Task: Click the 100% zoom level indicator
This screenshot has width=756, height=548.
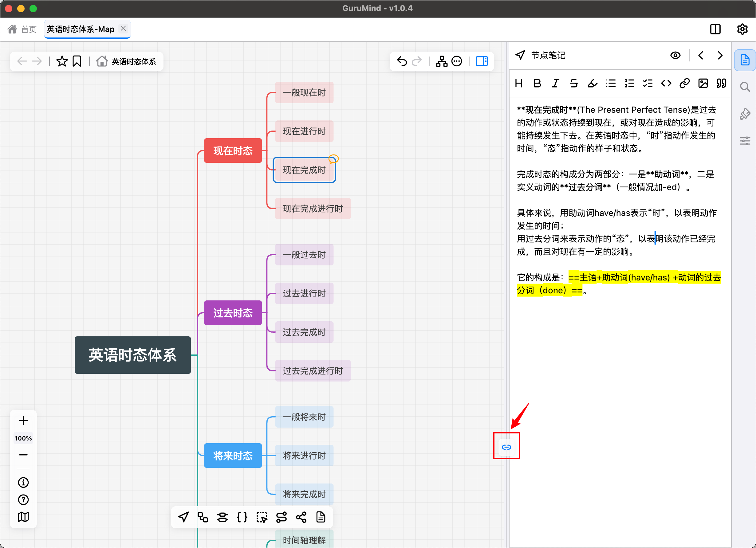Action: tap(23, 438)
